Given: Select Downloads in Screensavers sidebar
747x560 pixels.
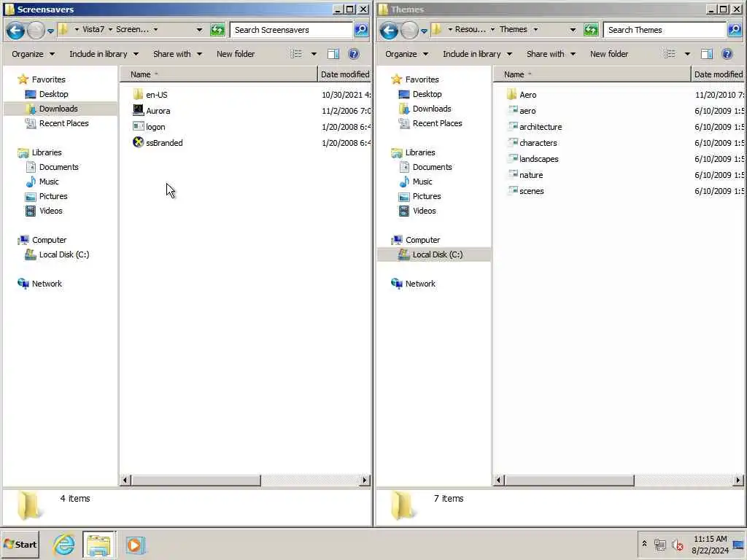Looking at the screenshot, I should click(58, 109).
